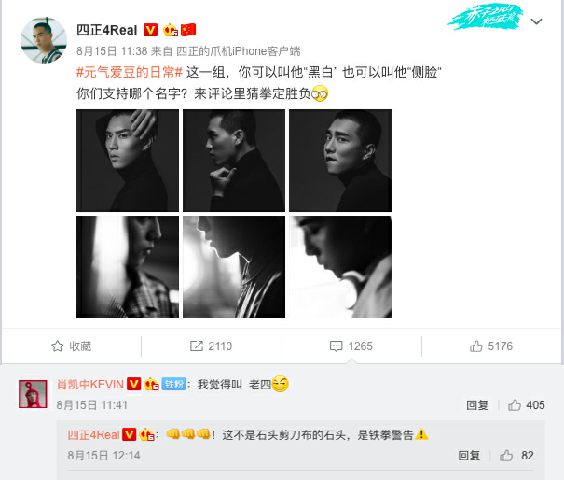Viewport: 564px width, 480px height.
Task: Open the post options chevron dropdown
Action: [536, 22]
